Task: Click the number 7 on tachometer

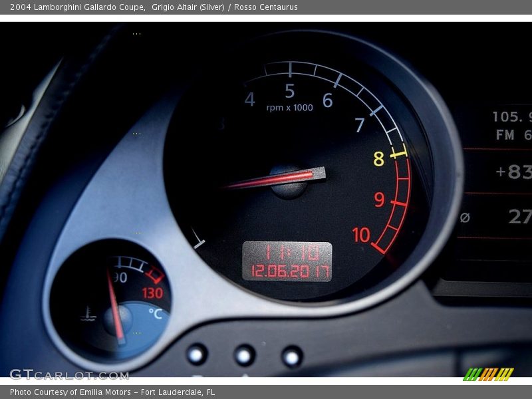Action: [360, 125]
